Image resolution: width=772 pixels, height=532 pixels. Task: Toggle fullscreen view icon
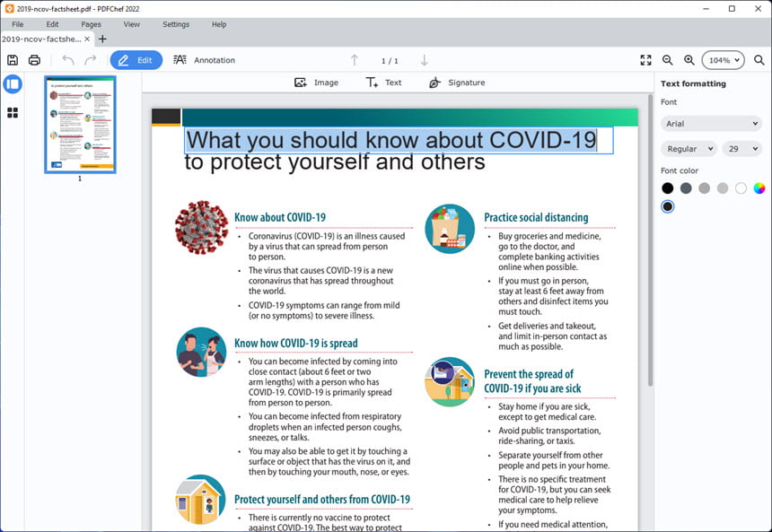pos(646,60)
